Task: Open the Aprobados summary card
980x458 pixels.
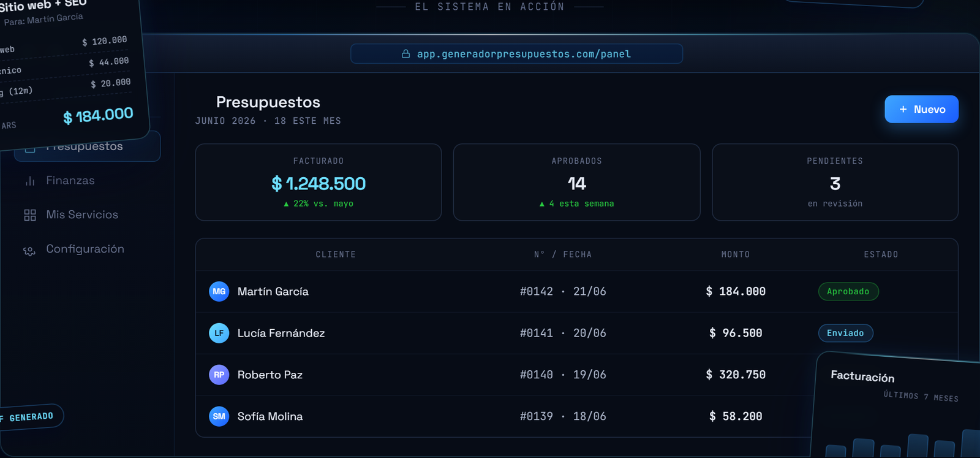Action: [576, 182]
